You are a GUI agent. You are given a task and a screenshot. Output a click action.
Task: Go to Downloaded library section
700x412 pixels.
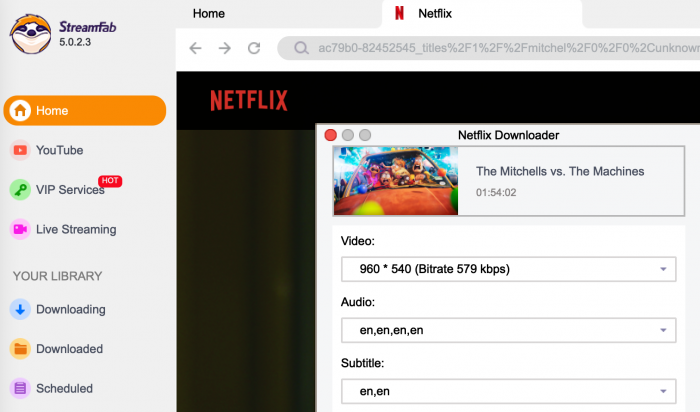coord(70,349)
